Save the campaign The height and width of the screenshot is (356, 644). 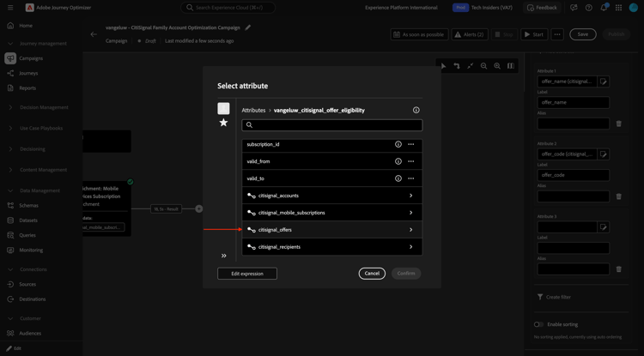[583, 34]
